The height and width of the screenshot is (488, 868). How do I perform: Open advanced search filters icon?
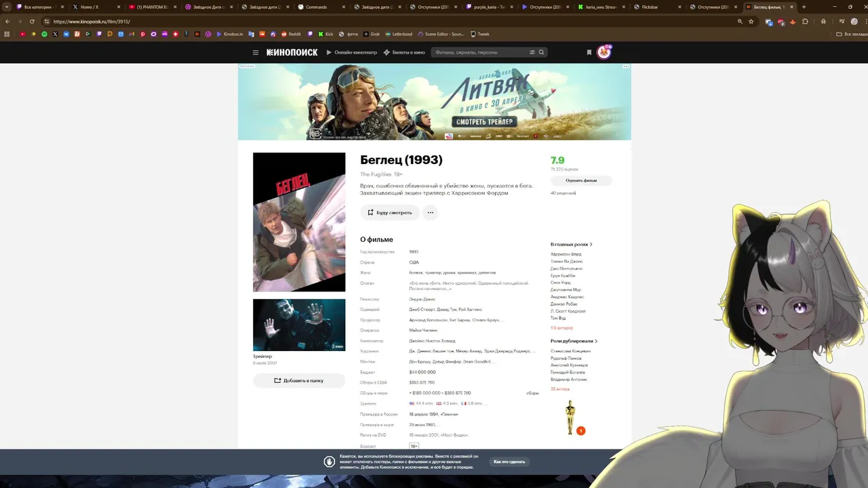(532, 52)
